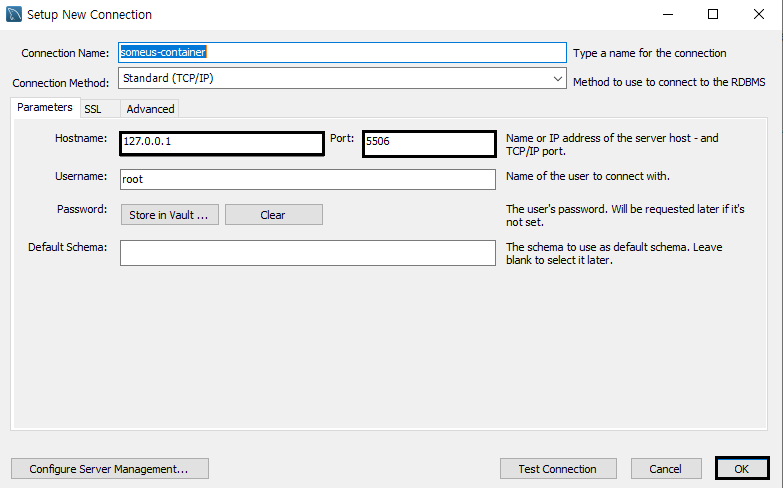The height and width of the screenshot is (488, 783).
Task: Close the Setup New Connection dialog
Action: (759, 14)
